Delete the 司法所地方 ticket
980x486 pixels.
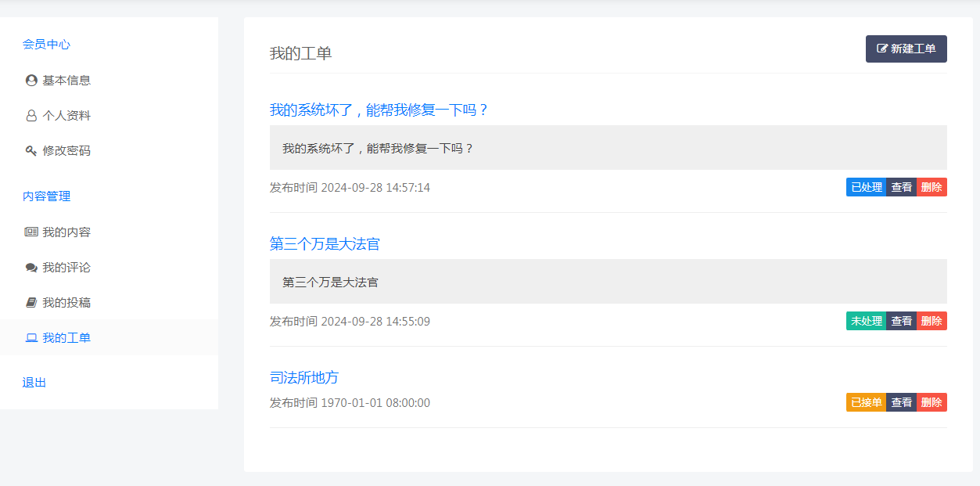pyautogui.click(x=932, y=402)
